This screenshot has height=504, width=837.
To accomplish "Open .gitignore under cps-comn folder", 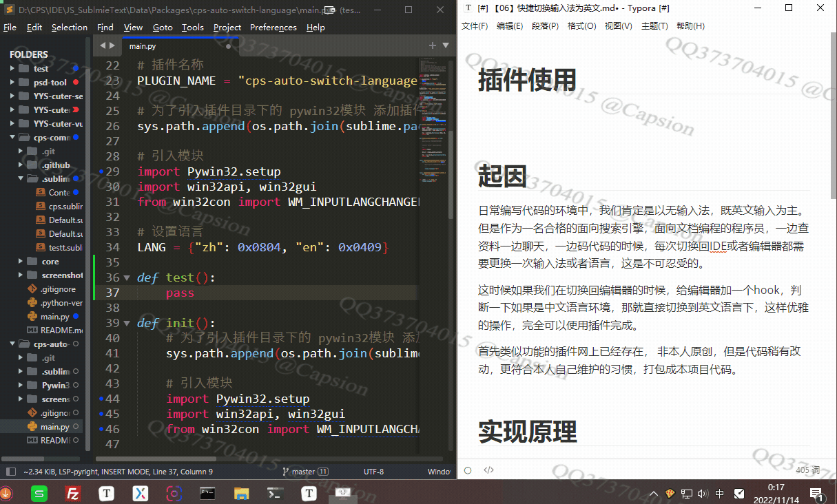I will (54, 289).
